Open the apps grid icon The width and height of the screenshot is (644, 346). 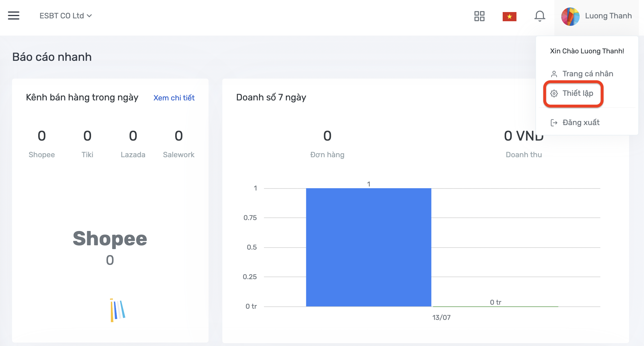click(479, 16)
